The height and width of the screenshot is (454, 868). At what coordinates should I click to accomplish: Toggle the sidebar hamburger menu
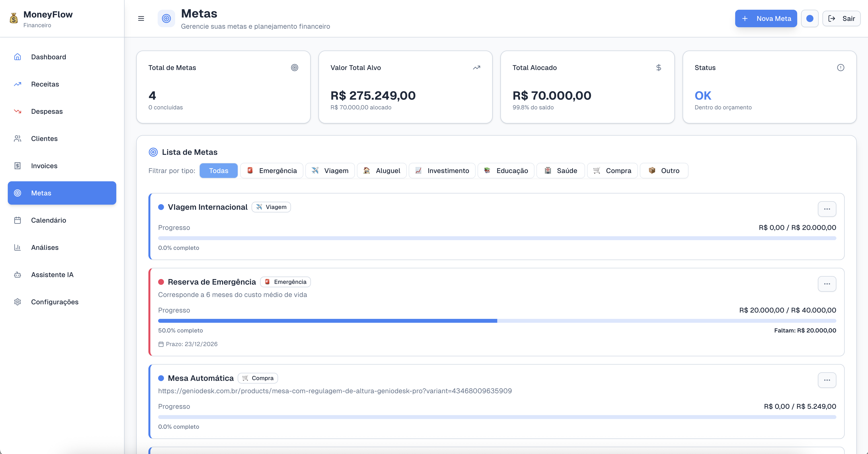click(141, 18)
